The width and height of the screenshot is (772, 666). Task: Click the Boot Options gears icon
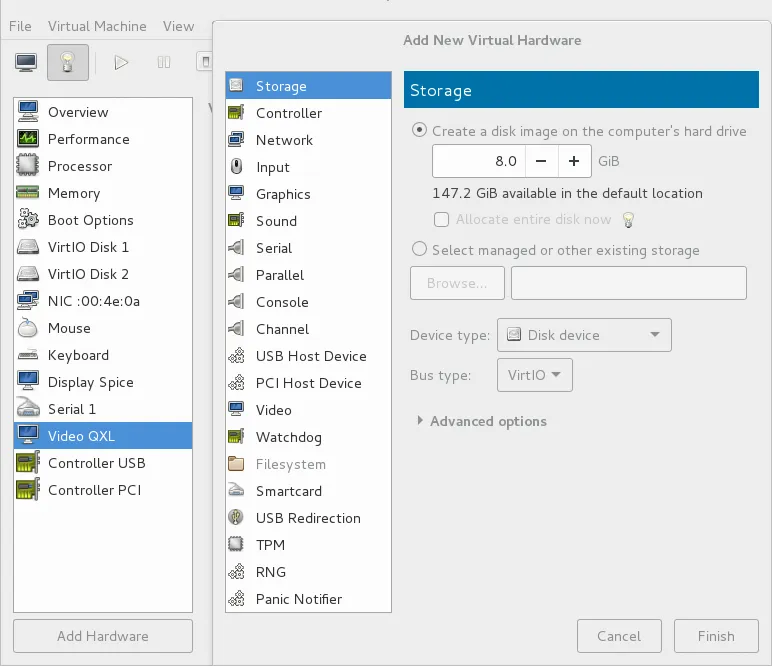pos(28,220)
